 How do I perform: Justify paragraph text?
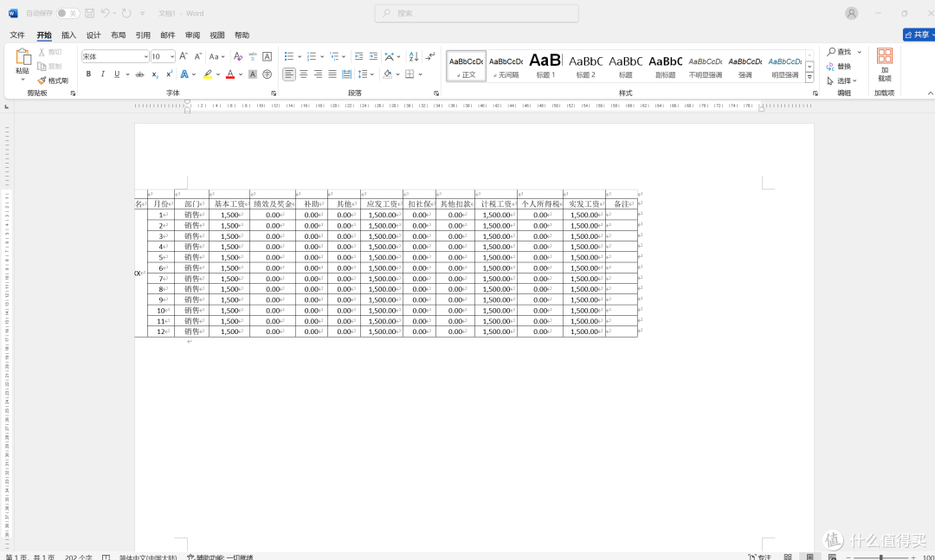point(332,74)
